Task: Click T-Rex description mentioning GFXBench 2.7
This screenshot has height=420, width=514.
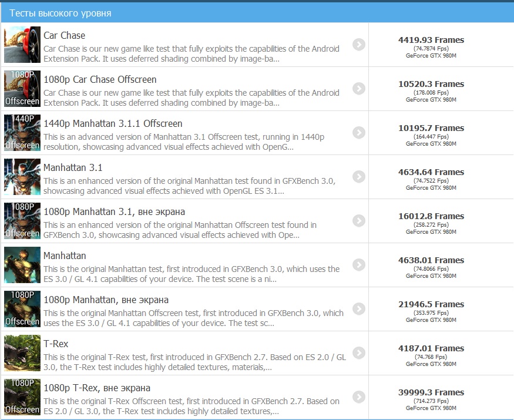Action: click(x=194, y=362)
